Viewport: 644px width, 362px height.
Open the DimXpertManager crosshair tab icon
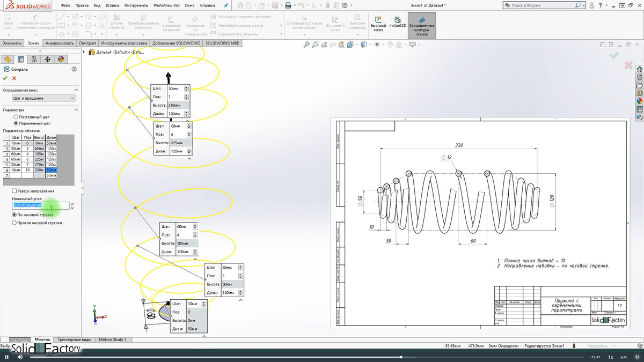click(x=47, y=60)
